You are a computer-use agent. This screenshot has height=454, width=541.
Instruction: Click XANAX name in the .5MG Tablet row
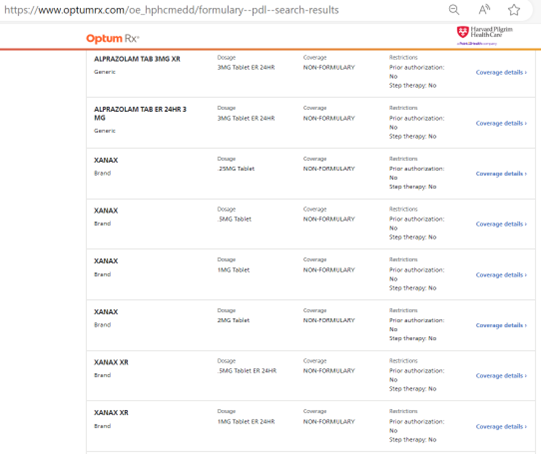106,210
